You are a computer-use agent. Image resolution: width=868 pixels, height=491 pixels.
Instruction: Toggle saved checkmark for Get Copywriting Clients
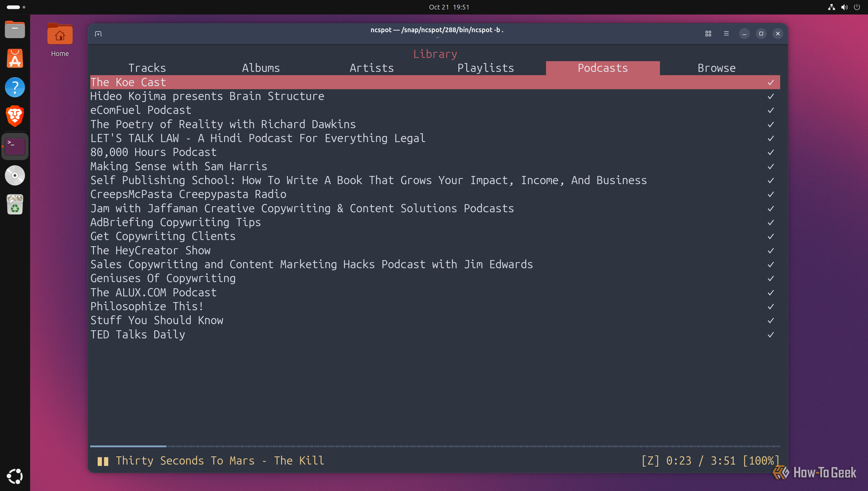point(771,236)
